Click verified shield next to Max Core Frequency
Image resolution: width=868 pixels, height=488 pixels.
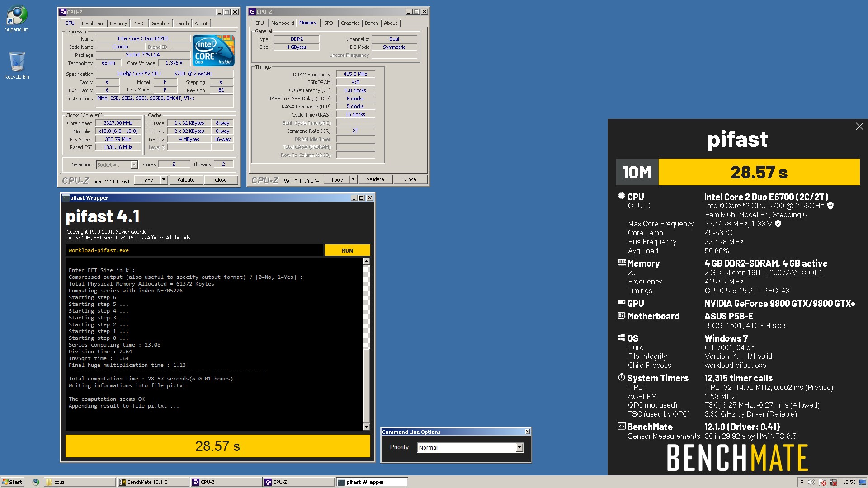click(778, 224)
